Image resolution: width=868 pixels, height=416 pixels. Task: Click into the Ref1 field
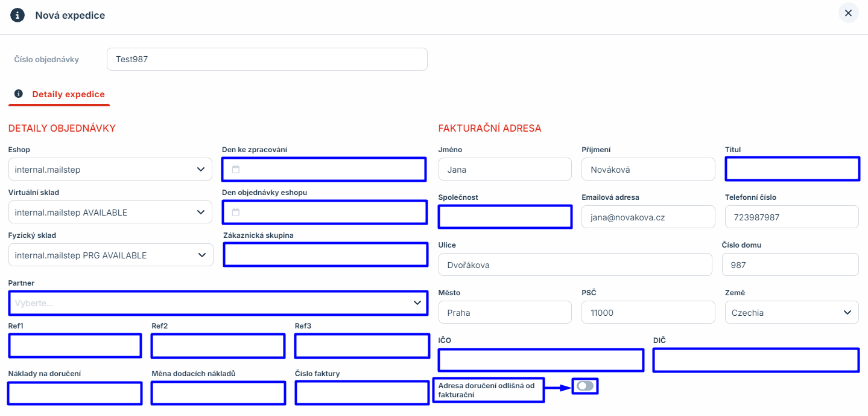(75, 346)
